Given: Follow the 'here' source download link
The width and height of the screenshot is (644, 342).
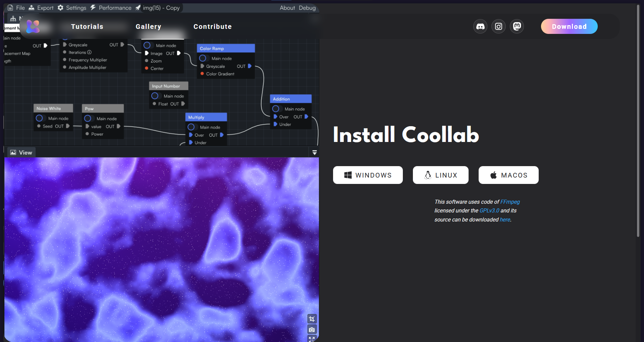Looking at the screenshot, I should 505,219.
